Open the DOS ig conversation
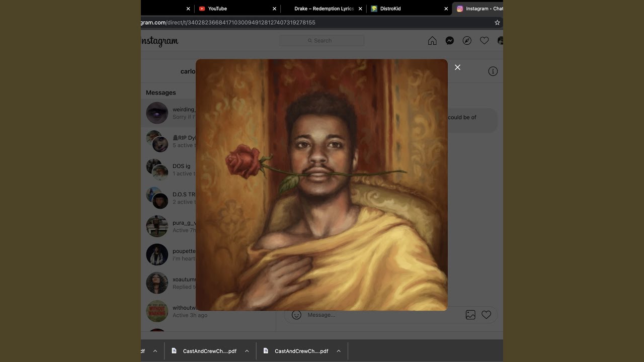 (x=169, y=169)
